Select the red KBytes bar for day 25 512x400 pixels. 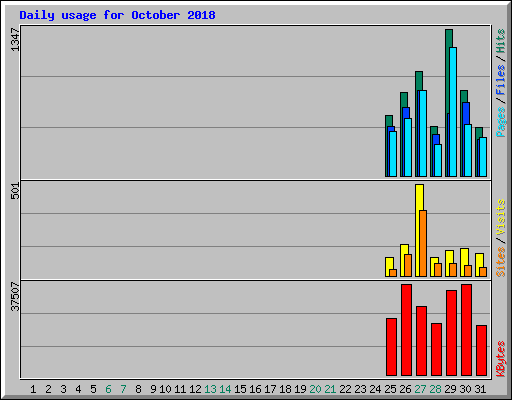point(391,347)
